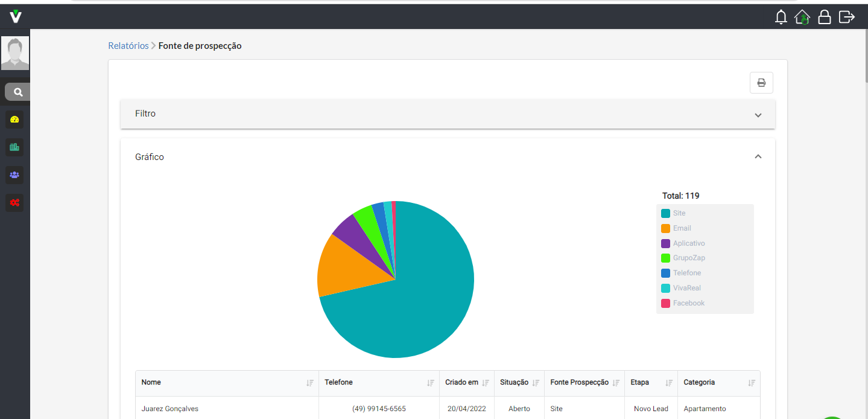This screenshot has height=419, width=868.
Task: Click phone number (49) 99145-6565
Action: [379, 409]
